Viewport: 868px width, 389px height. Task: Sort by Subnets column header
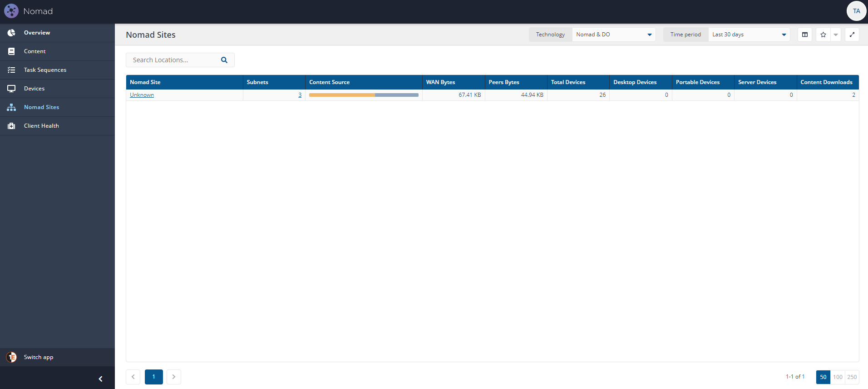274,82
